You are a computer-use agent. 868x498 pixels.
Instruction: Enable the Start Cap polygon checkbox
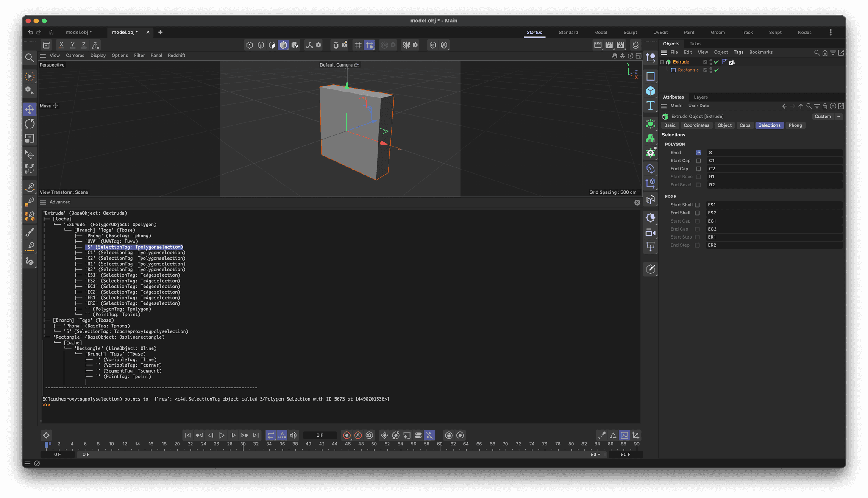pyautogui.click(x=698, y=161)
